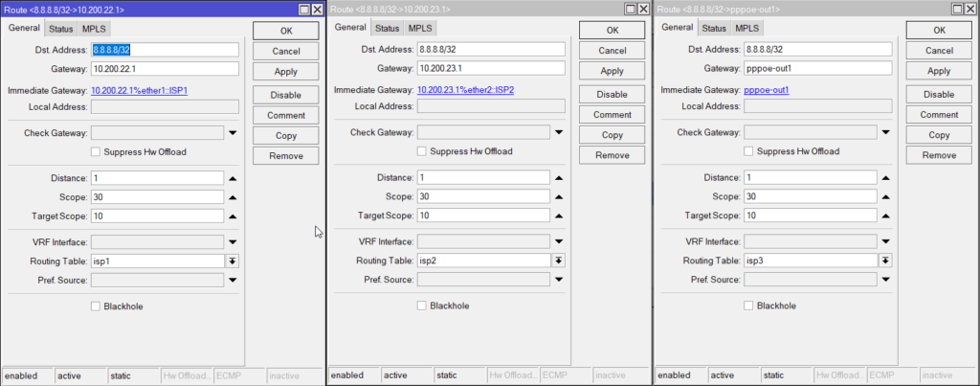Click Comment in 10.200.23.1 route window
This screenshot has width=980, height=386.
612,115
